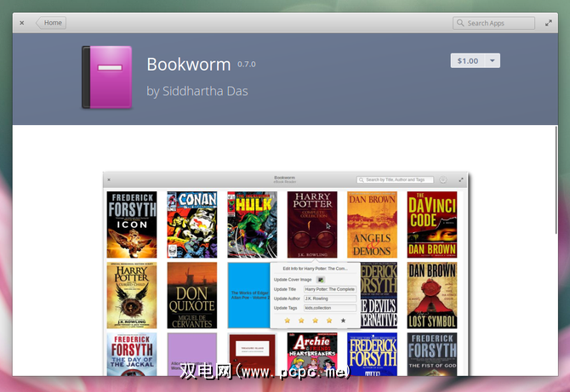Maximize the AppCenter window
570x392 pixels.
click(549, 23)
